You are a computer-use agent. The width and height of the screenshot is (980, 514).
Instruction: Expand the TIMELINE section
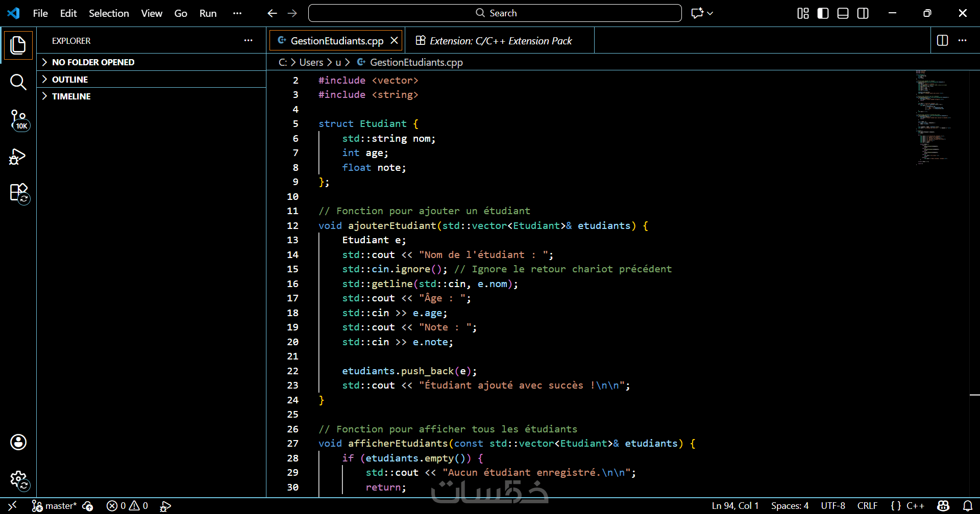(71, 96)
